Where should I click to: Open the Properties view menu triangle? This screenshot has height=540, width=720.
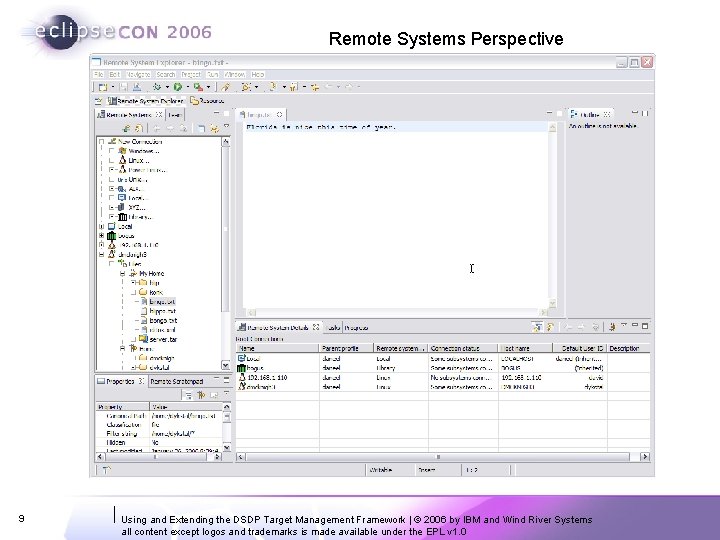point(226,393)
